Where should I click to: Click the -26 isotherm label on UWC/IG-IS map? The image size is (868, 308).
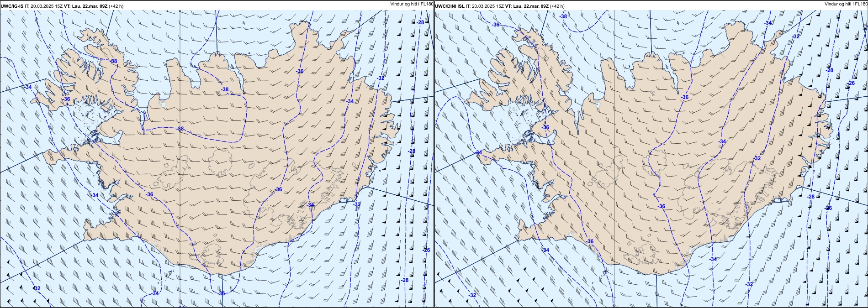click(426, 250)
